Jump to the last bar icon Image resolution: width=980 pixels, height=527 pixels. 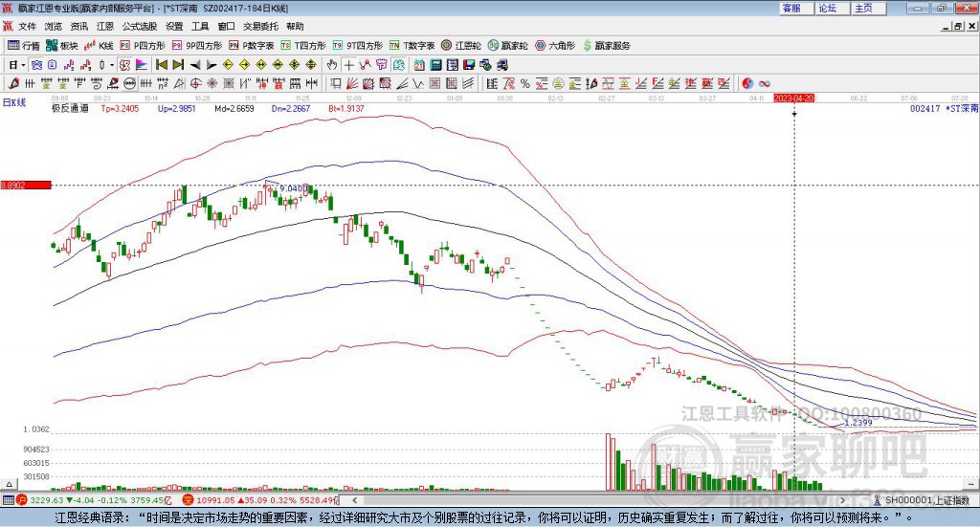[x=178, y=65]
